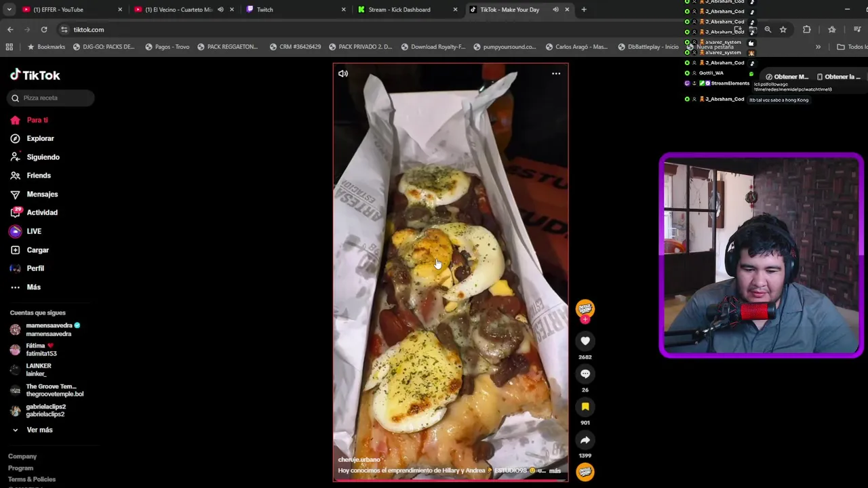868x488 pixels.
Task: Go back in browser history
Action: click(x=10, y=30)
